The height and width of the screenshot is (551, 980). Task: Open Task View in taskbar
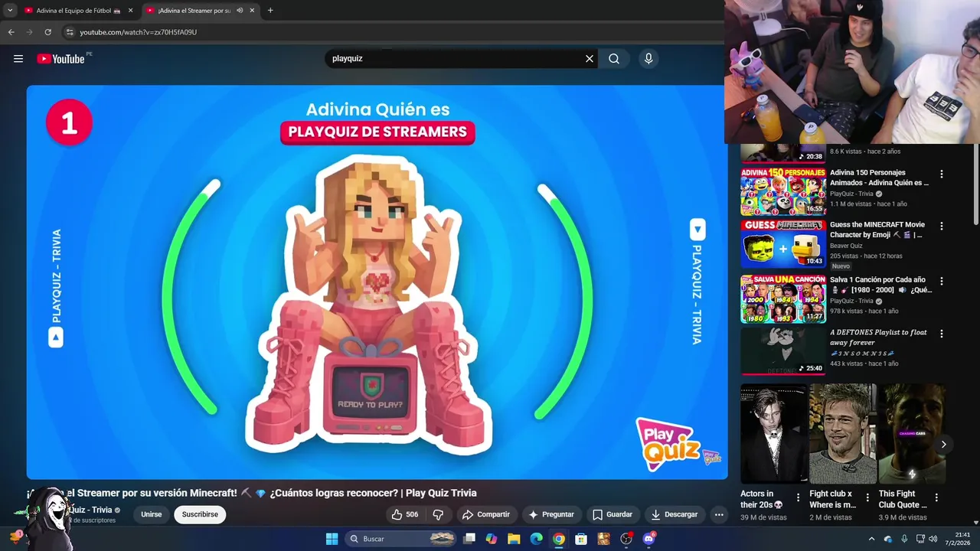(469, 539)
